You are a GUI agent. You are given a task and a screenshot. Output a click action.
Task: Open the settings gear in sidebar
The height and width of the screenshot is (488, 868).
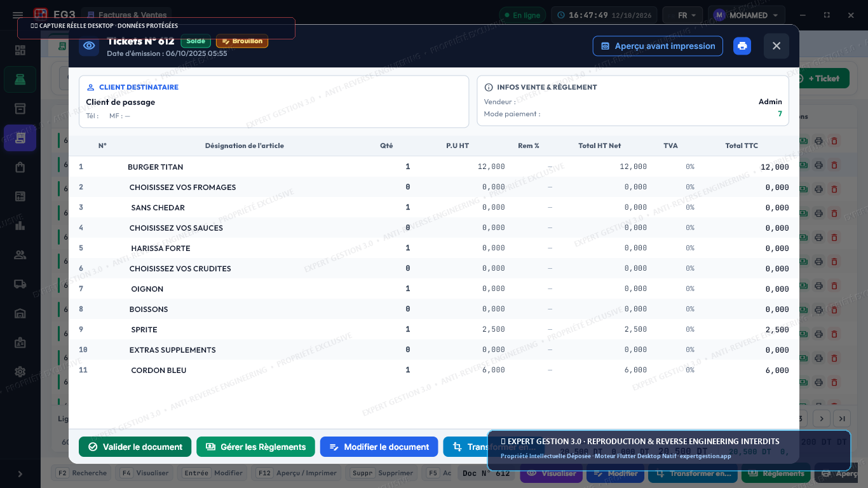(20, 372)
